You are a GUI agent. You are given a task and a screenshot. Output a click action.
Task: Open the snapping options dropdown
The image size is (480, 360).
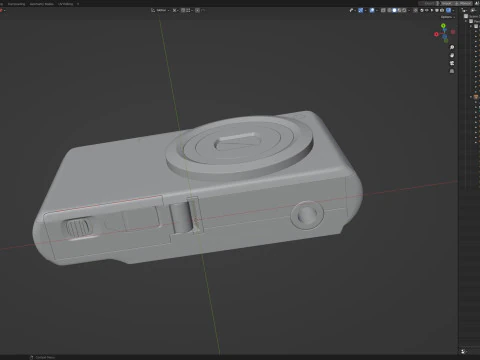[189, 10]
